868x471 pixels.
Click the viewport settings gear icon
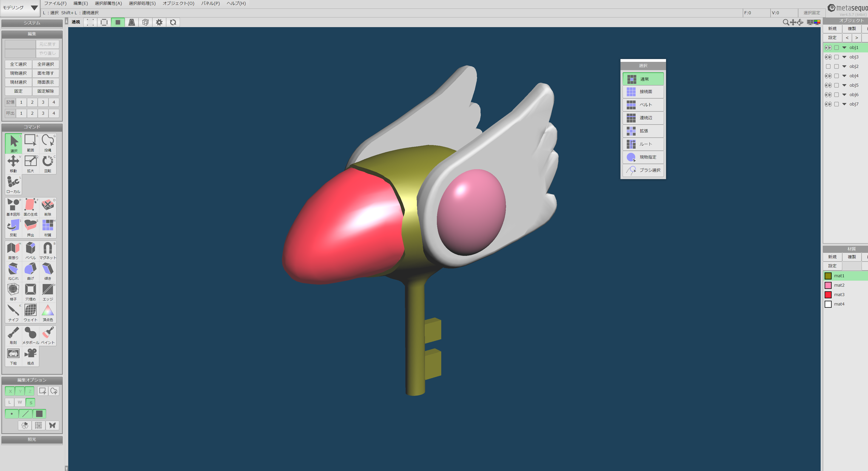pyautogui.click(x=159, y=22)
